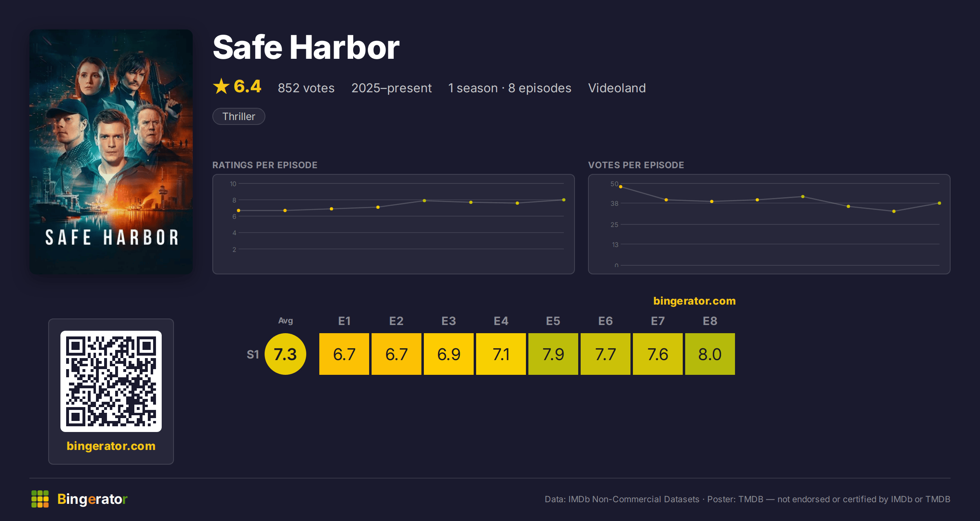Open the Safe Harbor poster thumbnail
Screen dimensions: 980x521
[x=111, y=151]
